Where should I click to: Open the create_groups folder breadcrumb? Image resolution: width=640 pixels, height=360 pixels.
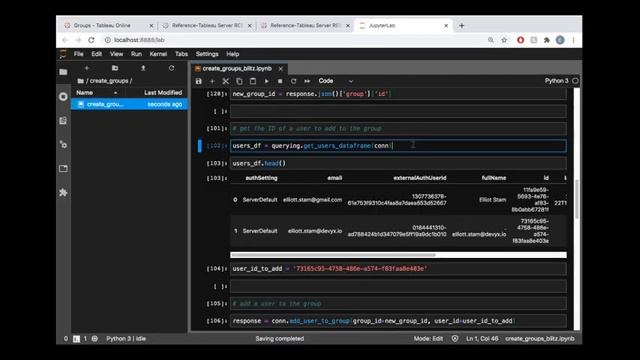tap(110, 81)
